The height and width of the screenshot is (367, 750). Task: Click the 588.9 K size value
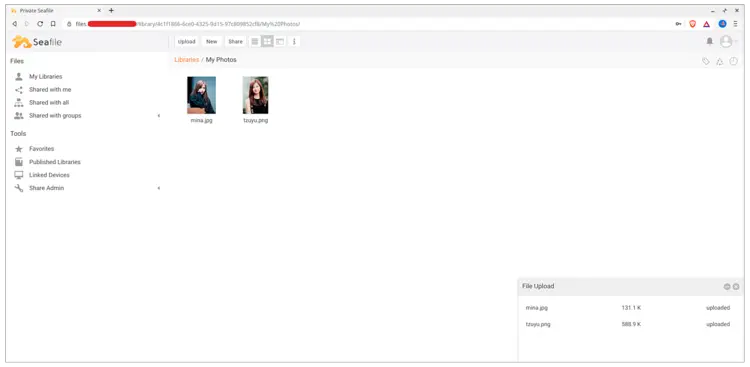coord(631,324)
